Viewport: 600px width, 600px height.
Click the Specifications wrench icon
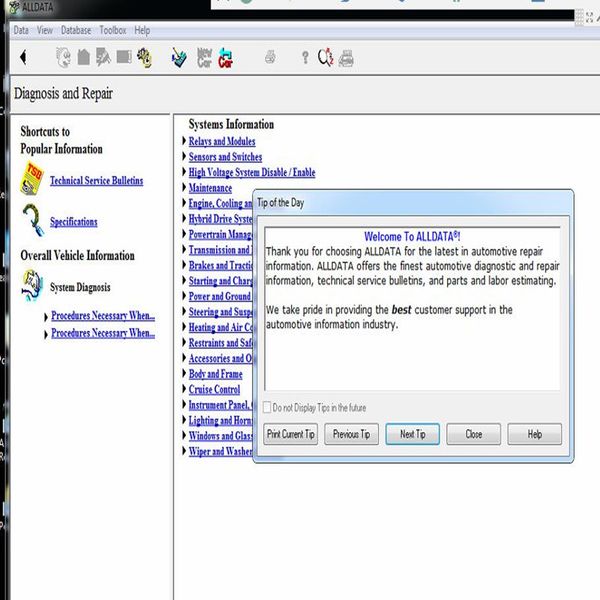click(x=33, y=220)
